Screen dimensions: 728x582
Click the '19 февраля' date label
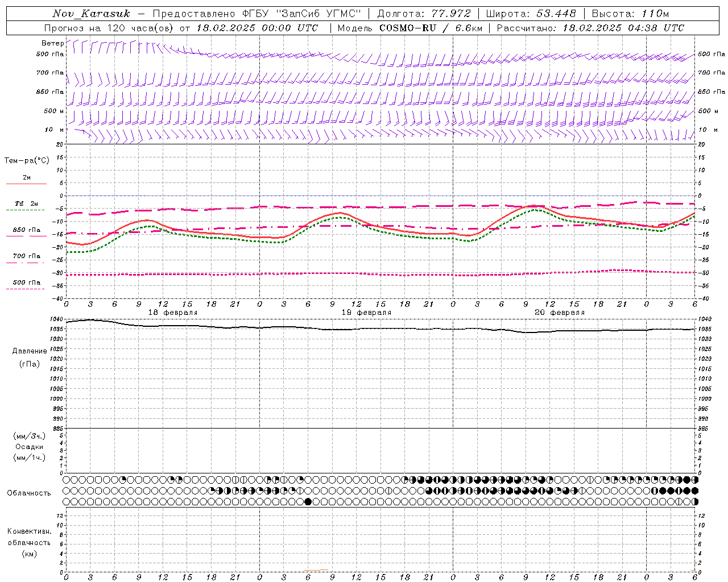point(366,313)
